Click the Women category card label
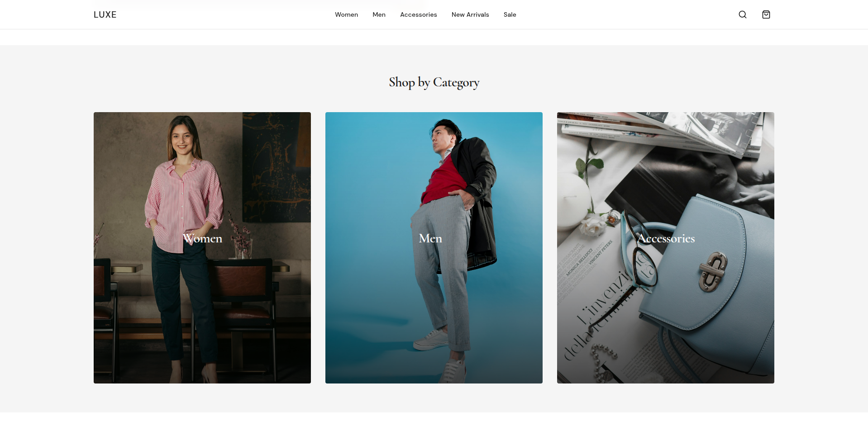 coord(202,238)
